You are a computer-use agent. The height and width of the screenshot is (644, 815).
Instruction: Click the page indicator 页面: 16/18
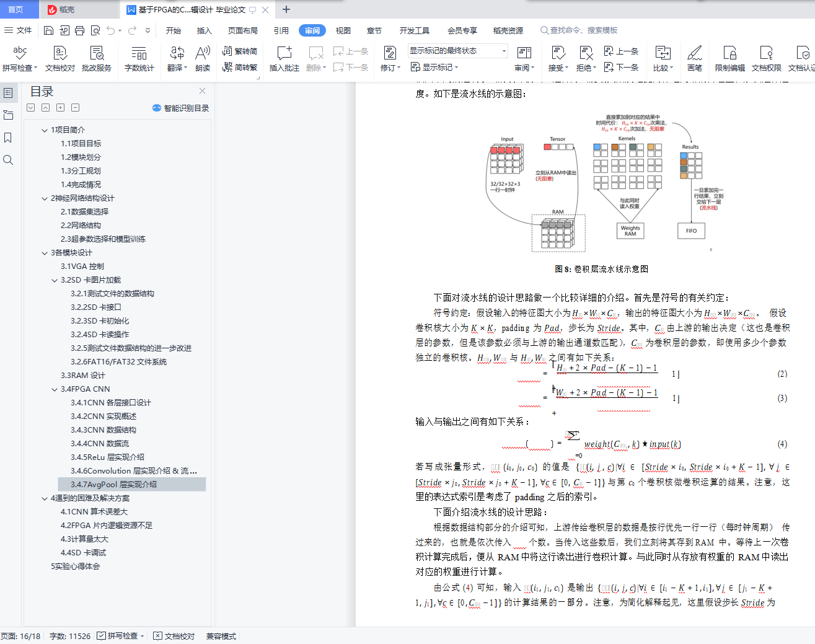pos(20,636)
